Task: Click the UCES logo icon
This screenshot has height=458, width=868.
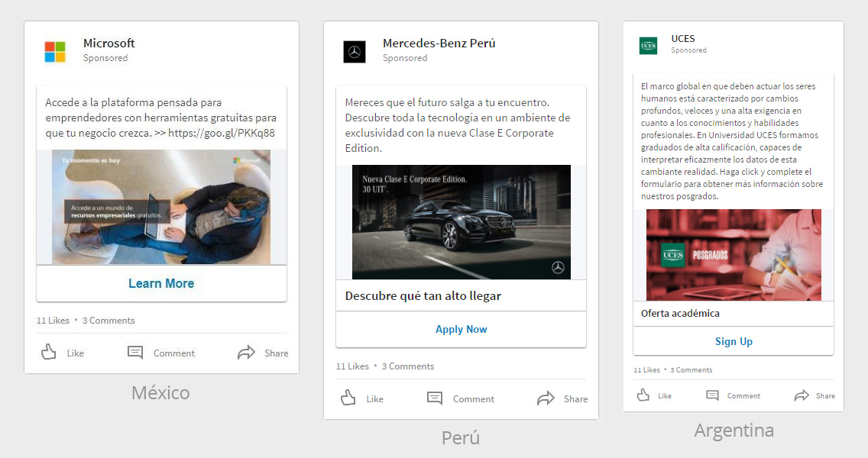Action: coord(648,45)
